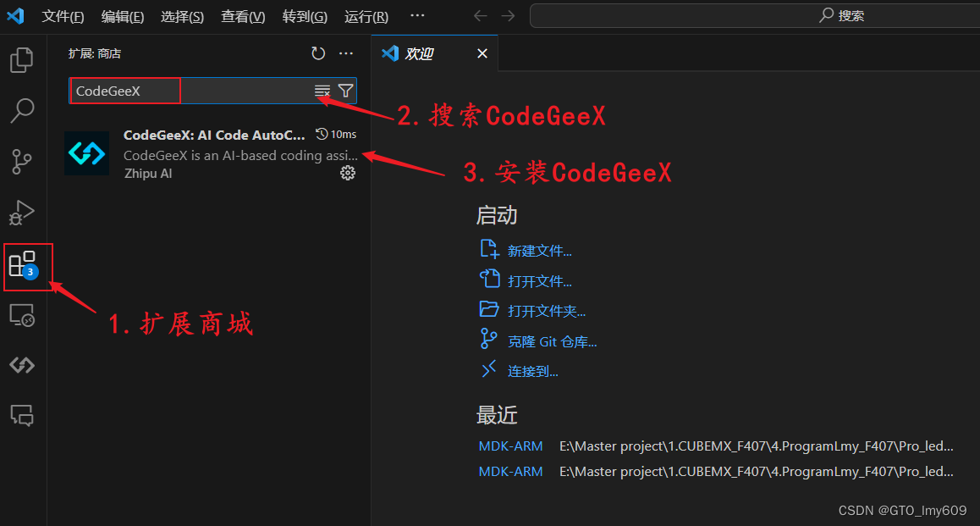
Task: Click the CodeGeeX extension logo thumbnail
Action: [x=87, y=153]
